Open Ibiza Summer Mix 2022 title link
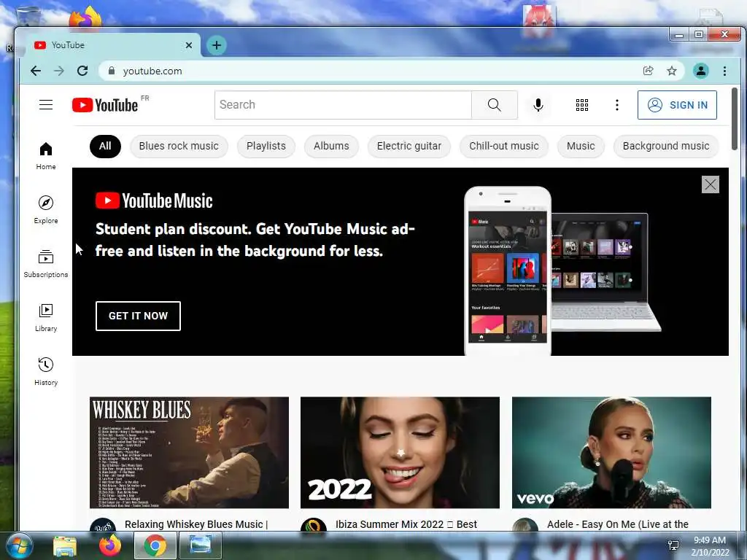 (406, 524)
